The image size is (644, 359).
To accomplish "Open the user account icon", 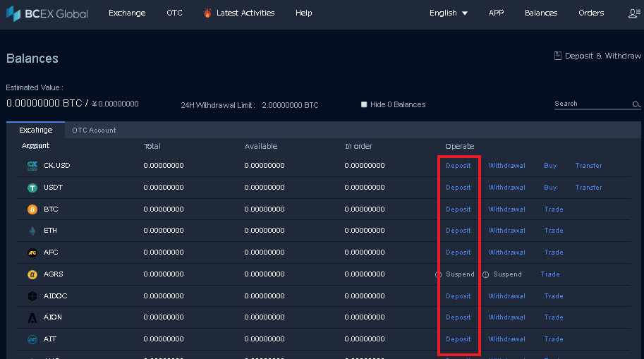I will pyautogui.click(x=634, y=13).
